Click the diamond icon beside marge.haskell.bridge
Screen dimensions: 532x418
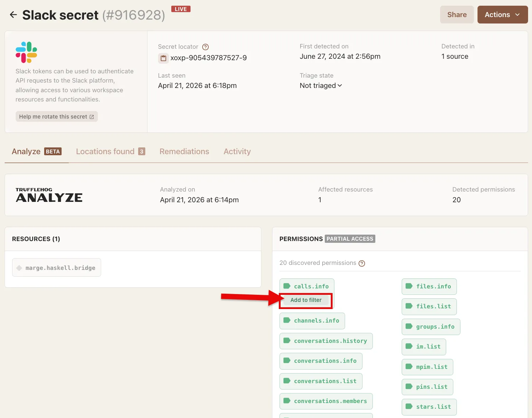[19, 268]
